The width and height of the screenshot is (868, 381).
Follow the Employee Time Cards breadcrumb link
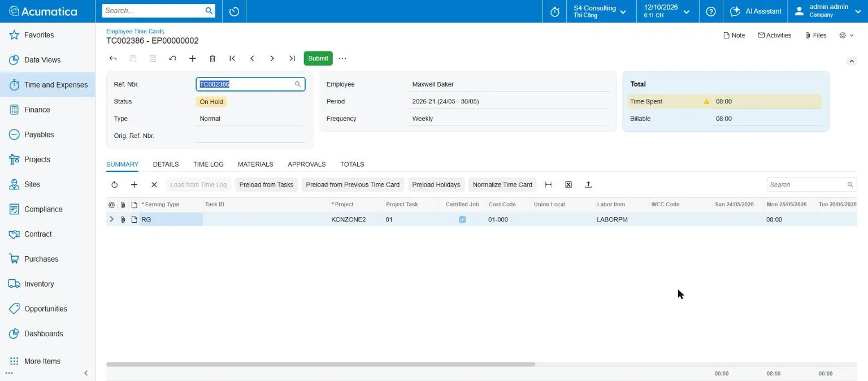pyautogui.click(x=135, y=32)
